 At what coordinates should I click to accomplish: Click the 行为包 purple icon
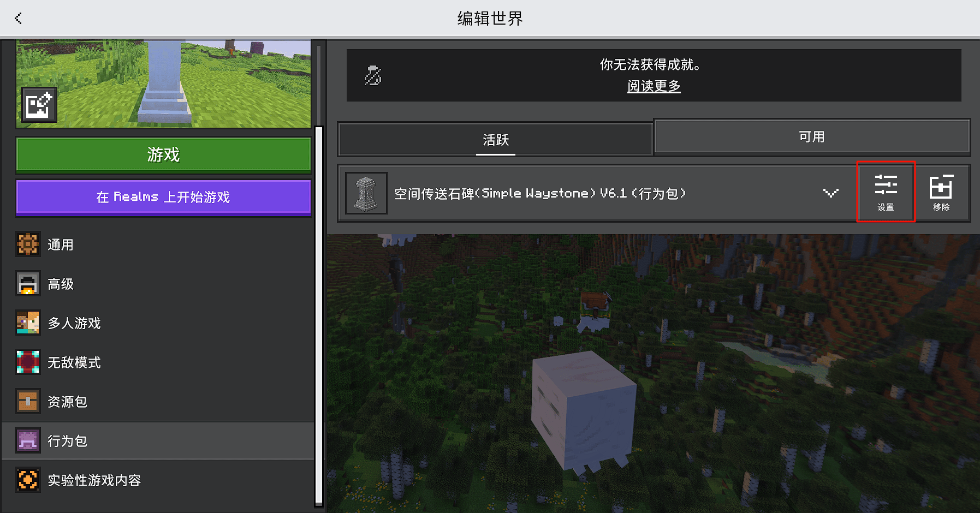pyautogui.click(x=28, y=440)
